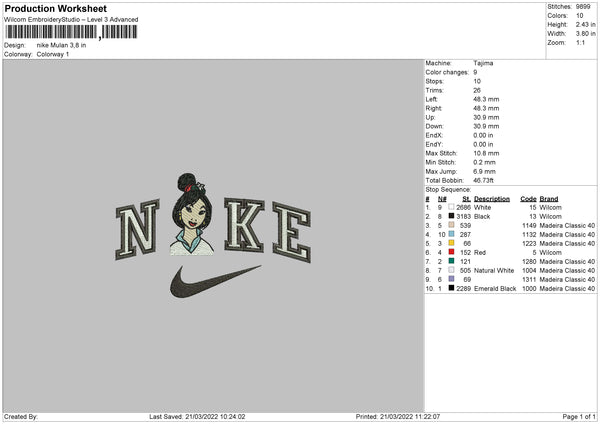Click the Total Bobbin value '46.73ft'
The image size is (600, 424).
[x=484, y=180]
